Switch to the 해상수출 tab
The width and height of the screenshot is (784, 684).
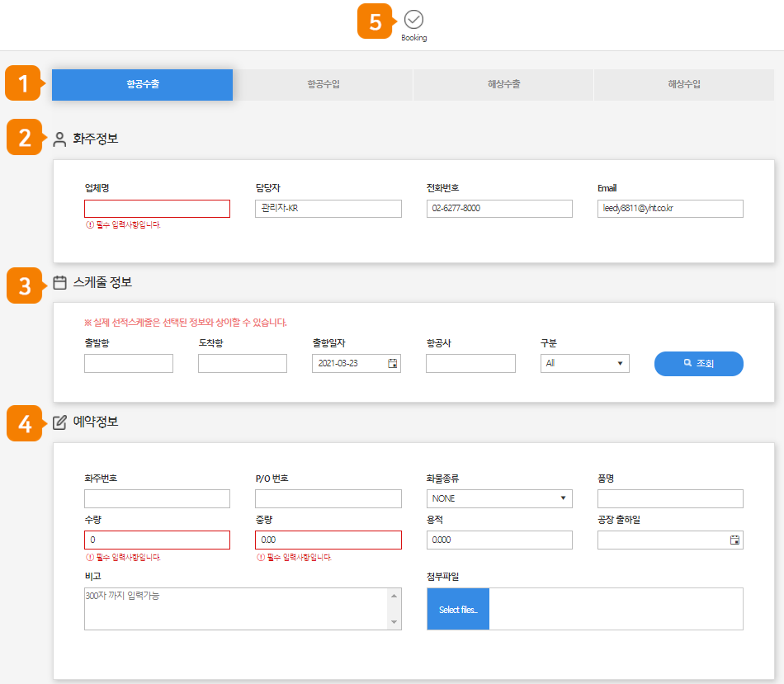(503, 84)
